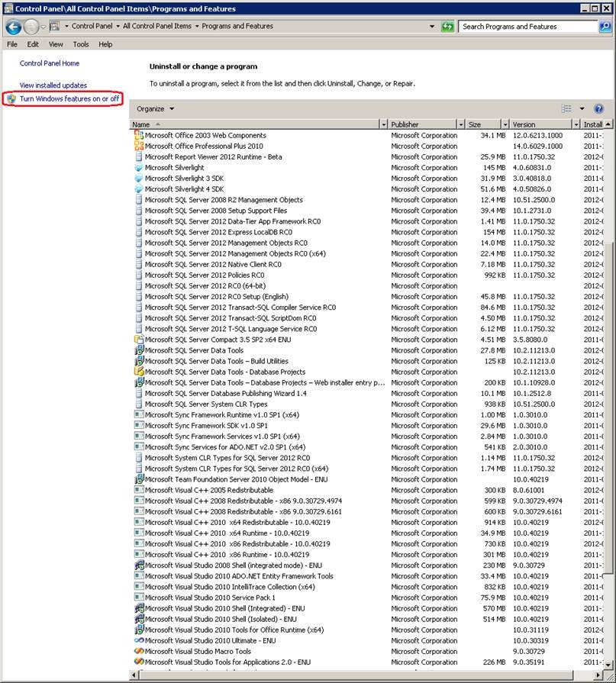Click the Control Panel breadcrumb
Viewport: 616px width, 683px height.
point(92,26)
